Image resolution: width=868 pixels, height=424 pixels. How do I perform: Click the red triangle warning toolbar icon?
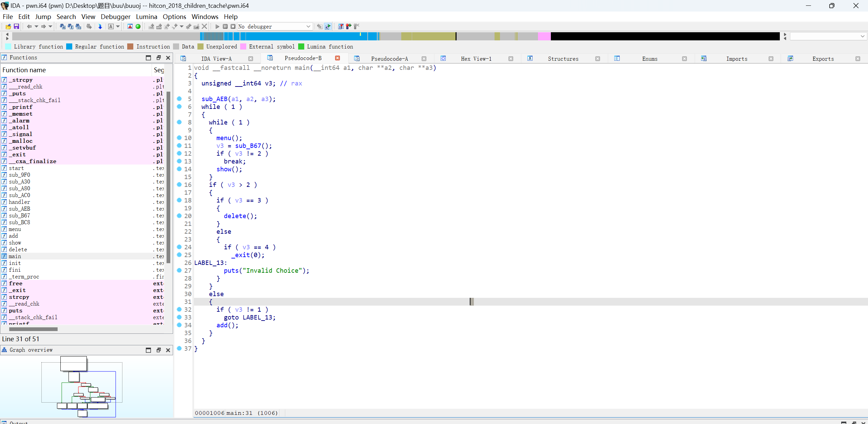130,26
